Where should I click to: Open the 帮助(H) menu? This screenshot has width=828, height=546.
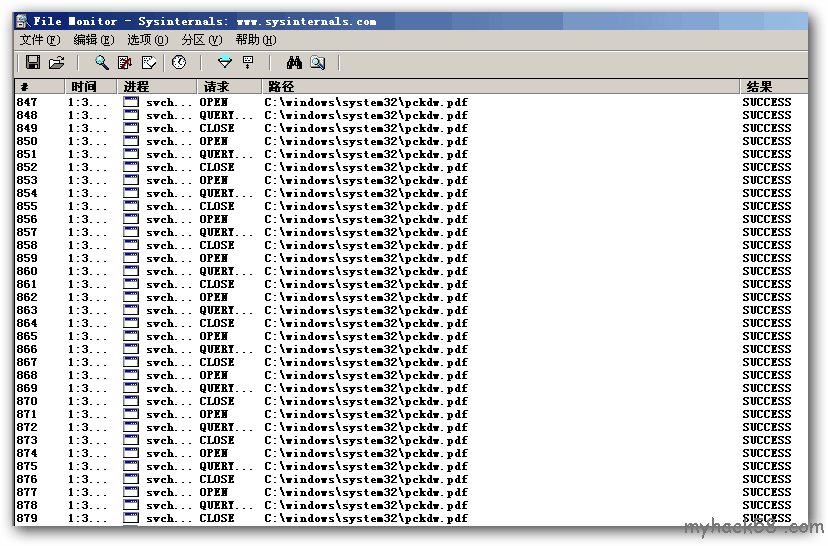point(256,40)
